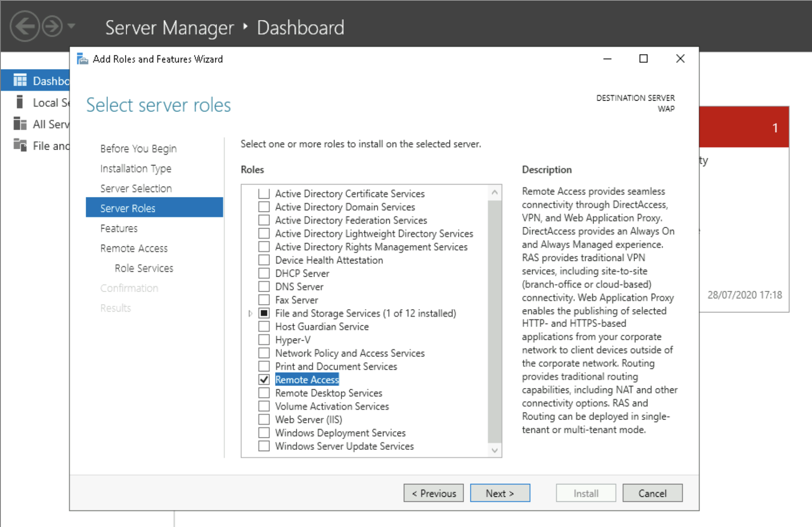Open the Dashboard from the sidebar icon
Viewport: 812px width, 527px height.
pyautogui.click(x=20, y=80)
